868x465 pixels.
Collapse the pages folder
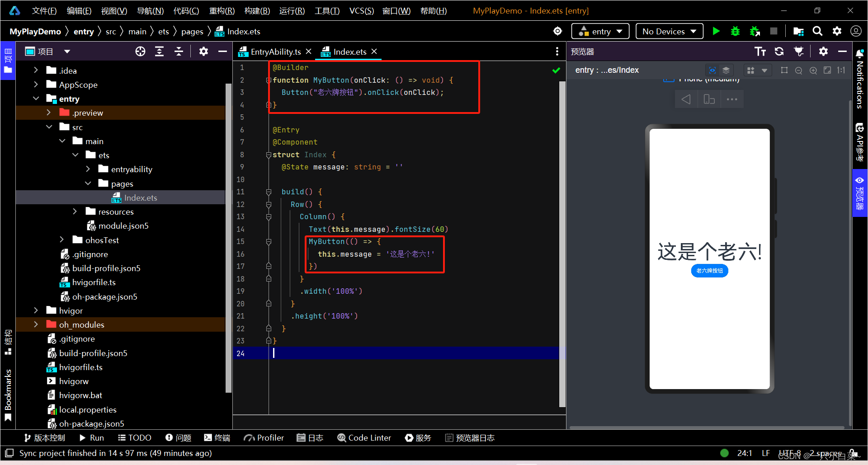pos(88,183)
